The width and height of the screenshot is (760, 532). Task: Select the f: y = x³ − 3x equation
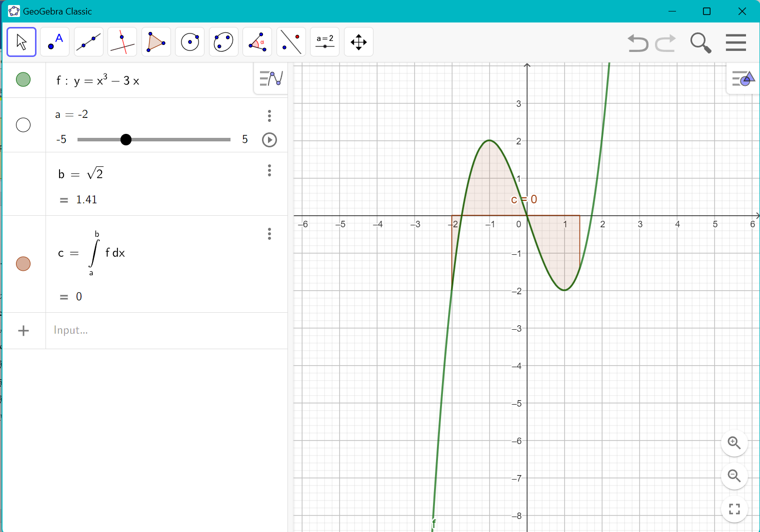click(98, 80)
